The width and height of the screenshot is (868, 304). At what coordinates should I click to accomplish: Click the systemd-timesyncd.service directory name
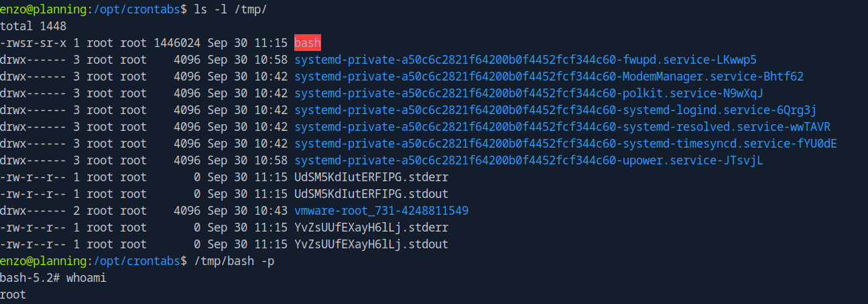[566, 144]
